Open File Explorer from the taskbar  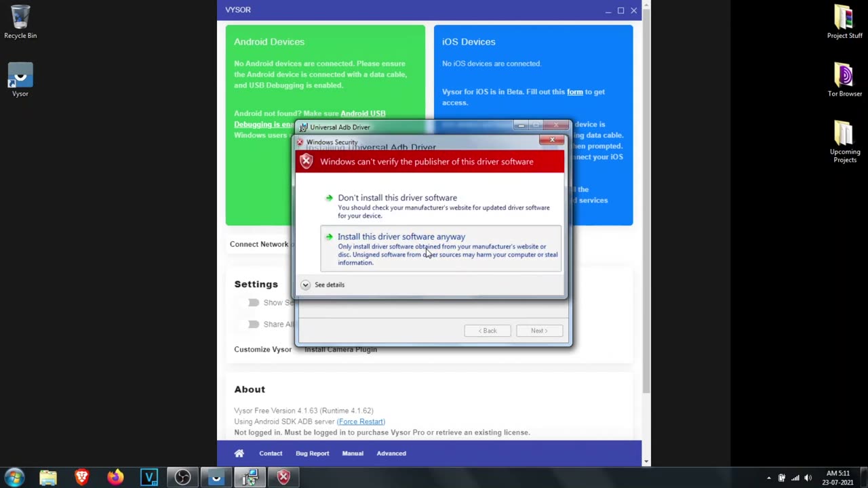click(x=48, y=477)
